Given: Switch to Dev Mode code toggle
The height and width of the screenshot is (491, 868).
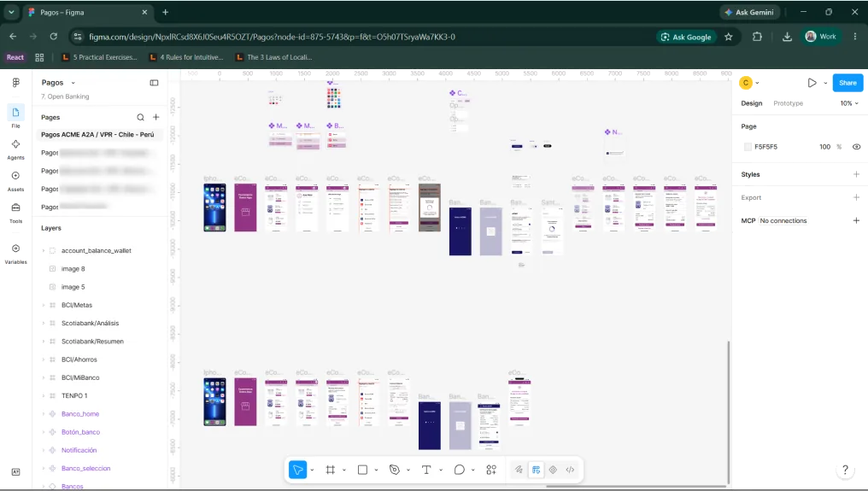Looking at the screenshot, I should coord(570,470).
